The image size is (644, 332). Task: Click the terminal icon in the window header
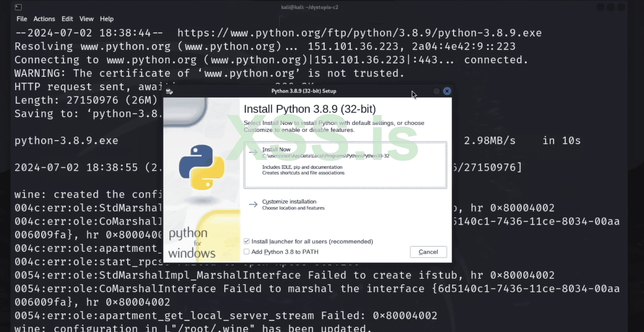point(18,7)
